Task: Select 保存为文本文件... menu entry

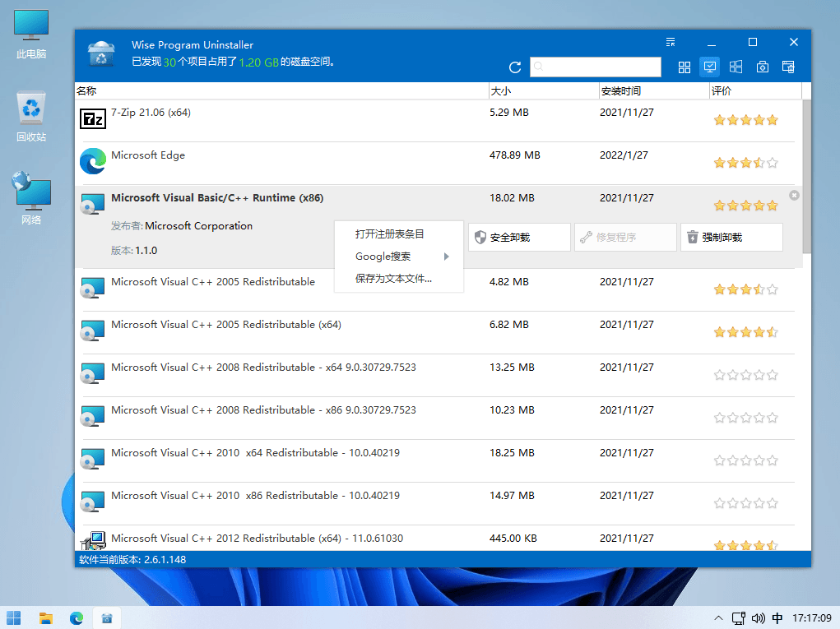Action: point(393,279)
